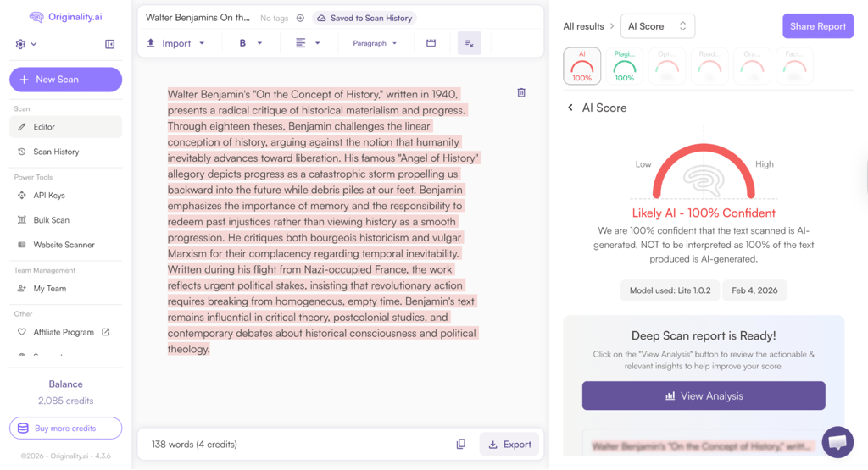The image size is (868, 470).
Task: Edit the document title field
Action: point(198,18)
